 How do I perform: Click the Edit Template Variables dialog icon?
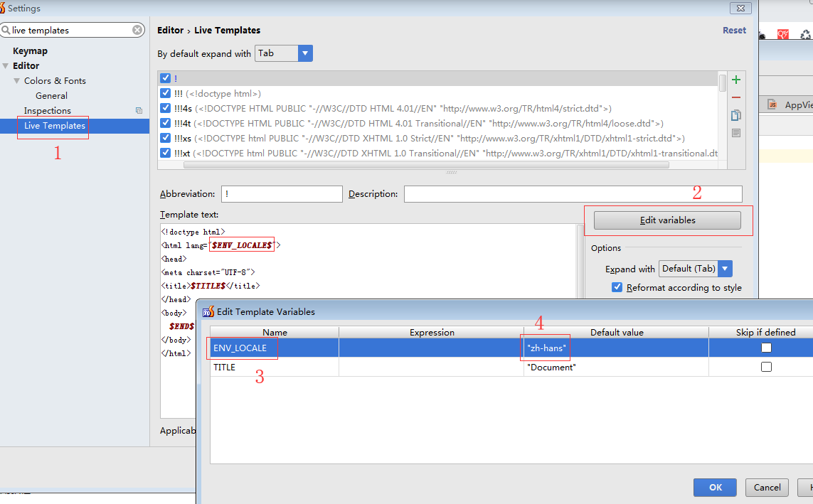tap(208, 311)
